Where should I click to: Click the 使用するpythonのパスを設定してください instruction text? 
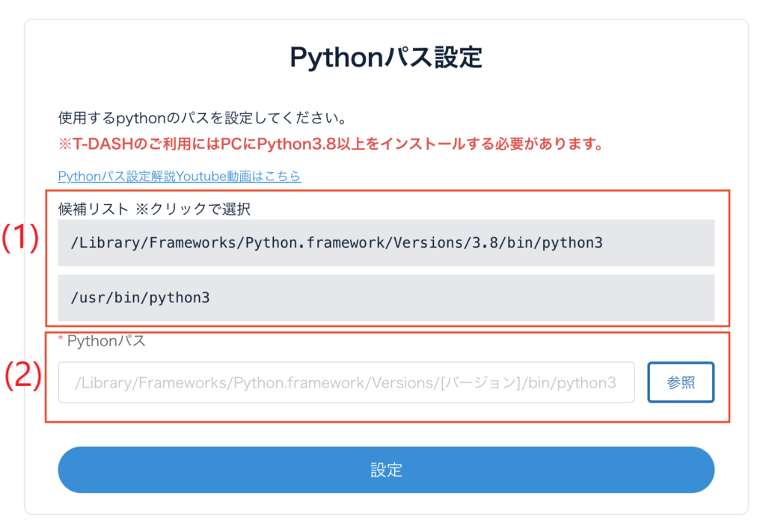[201, 118]
